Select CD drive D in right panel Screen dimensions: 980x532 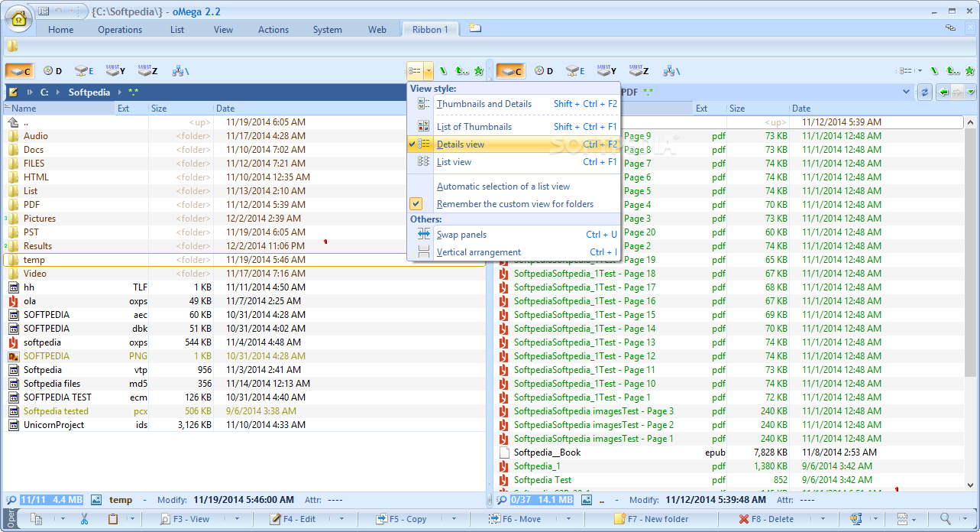pos(545,71)
